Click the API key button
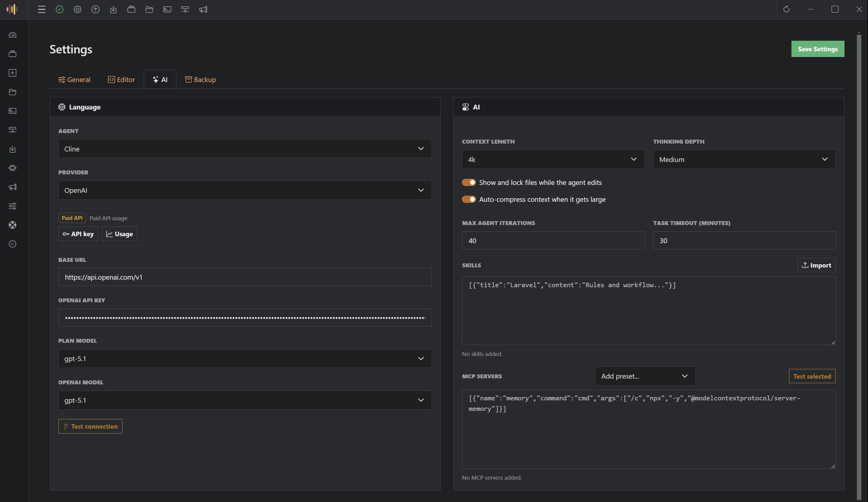The width and height of the screenshot is (868, 502). [78, 234]
